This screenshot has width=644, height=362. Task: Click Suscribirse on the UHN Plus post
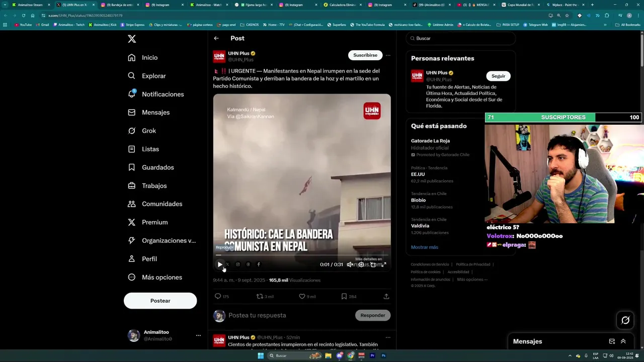click(365, 55)
